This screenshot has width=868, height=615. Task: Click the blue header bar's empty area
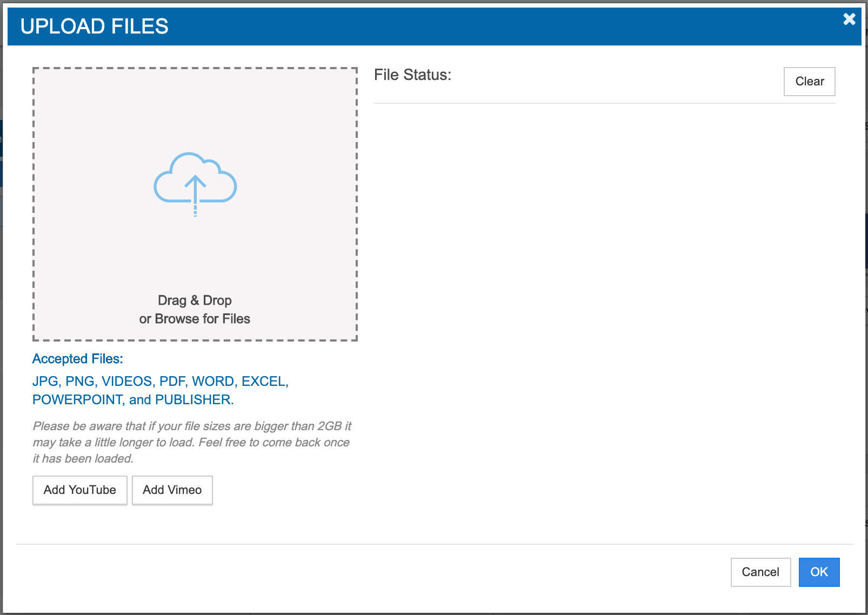click(486, 26)
